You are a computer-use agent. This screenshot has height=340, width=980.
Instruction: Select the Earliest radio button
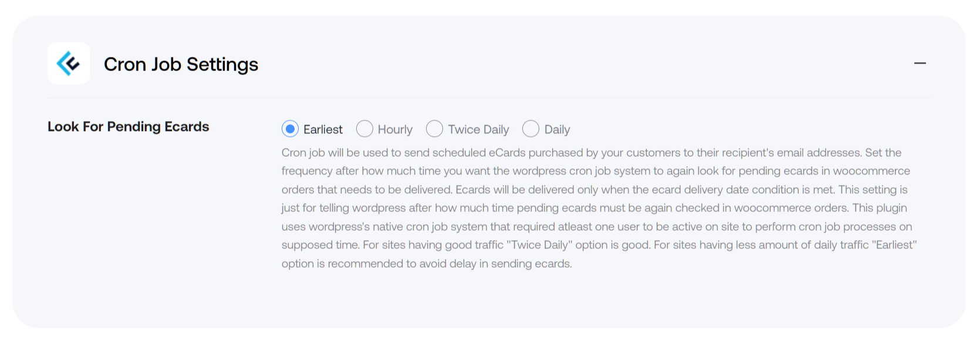(290, 129)
